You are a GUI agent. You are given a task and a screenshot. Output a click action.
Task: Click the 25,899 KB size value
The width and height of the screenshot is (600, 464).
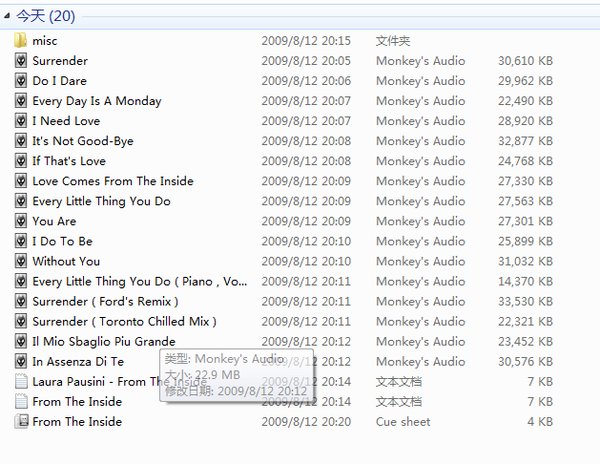(525, 241)
